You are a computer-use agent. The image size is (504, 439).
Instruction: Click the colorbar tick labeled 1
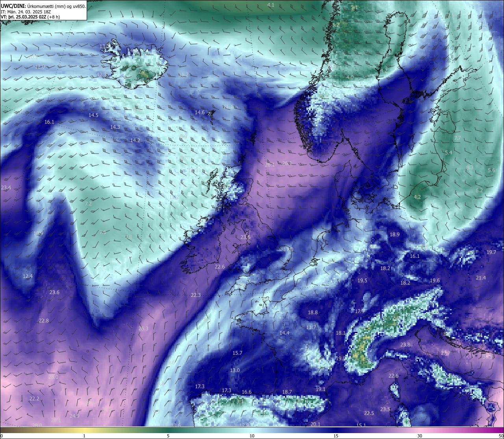pos(84,436)
